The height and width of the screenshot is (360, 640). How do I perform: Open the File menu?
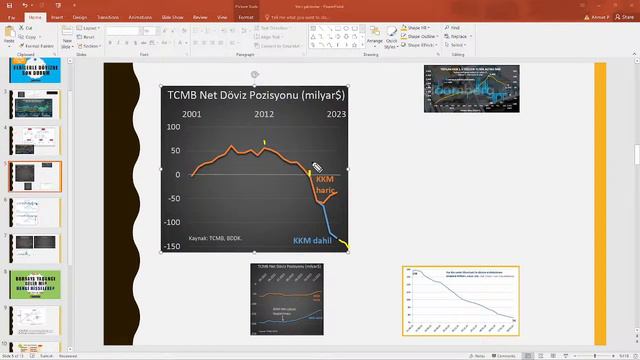coord(11,17)
